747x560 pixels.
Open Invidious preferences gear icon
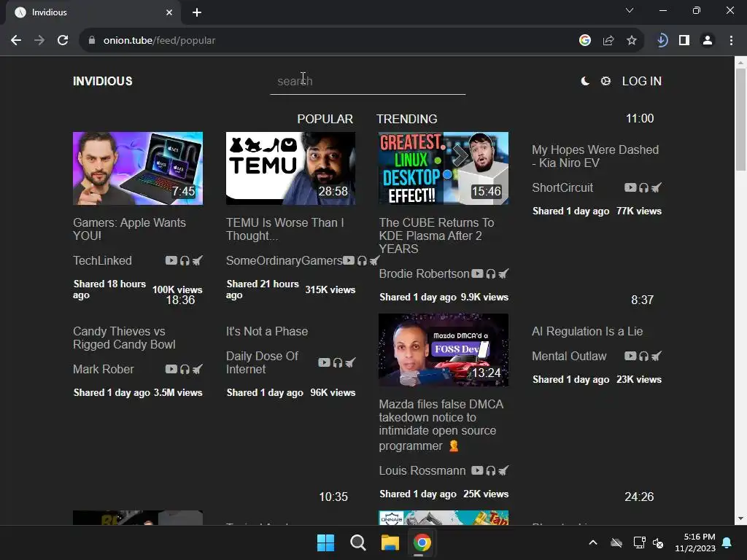pyautogui.click(x=605, y=81)
